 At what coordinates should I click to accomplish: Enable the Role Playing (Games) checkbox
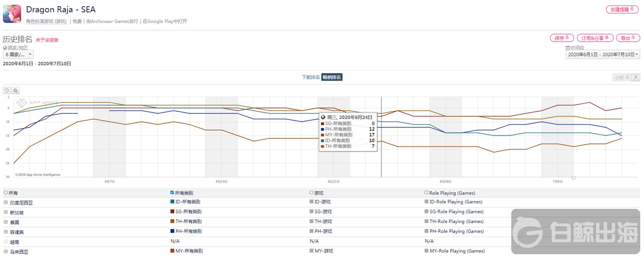[x=426, y=193]
